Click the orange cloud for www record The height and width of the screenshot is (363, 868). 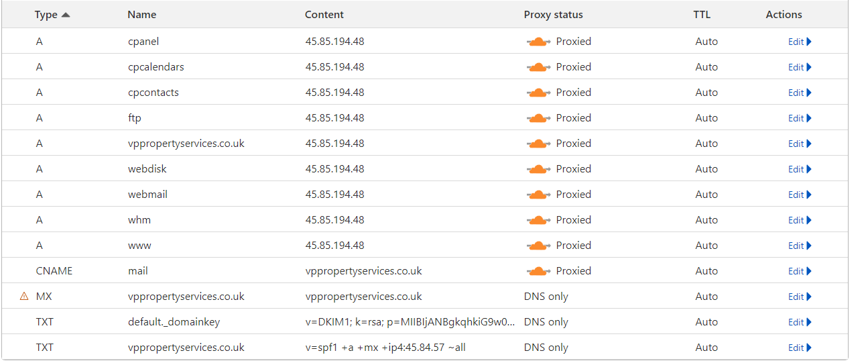(538, 246)
